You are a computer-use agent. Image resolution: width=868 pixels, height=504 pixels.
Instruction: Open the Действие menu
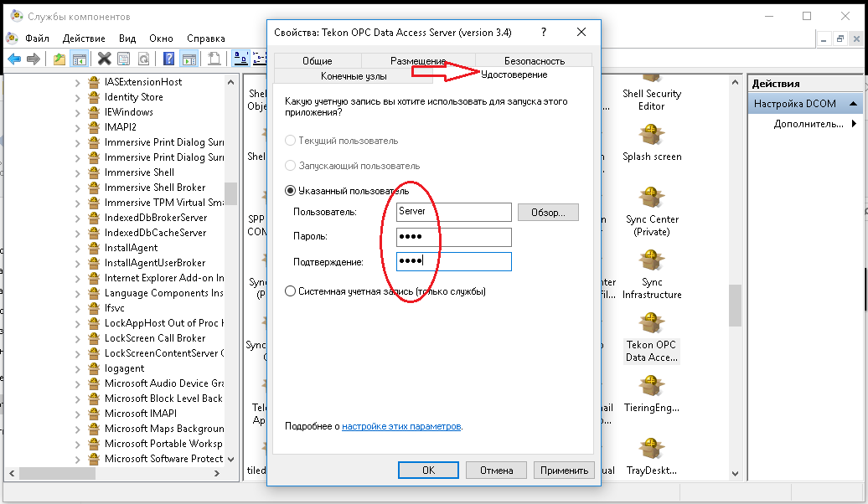(x=84, y=39)
